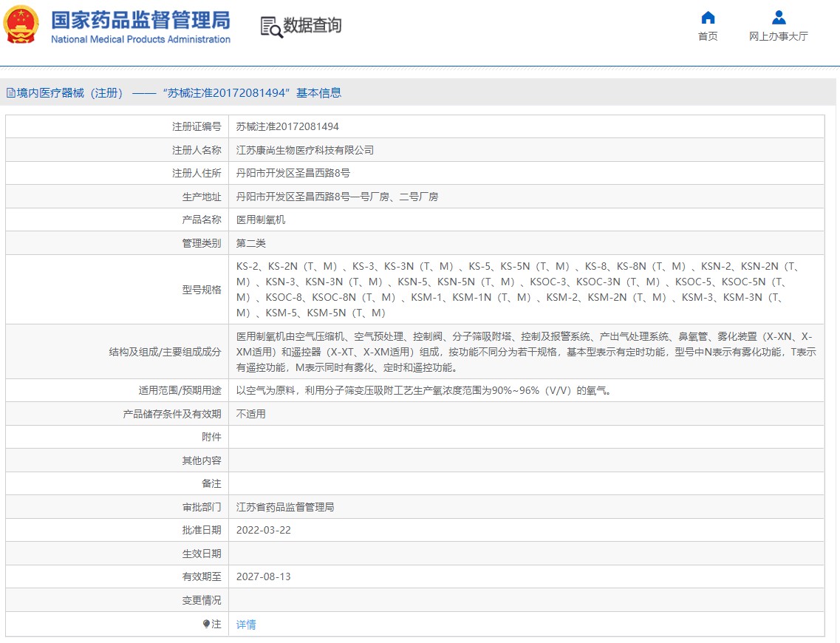Click the bullet icon next to 注
The width and height of the screenshot is (840, 643).
[x=206, y=624]
